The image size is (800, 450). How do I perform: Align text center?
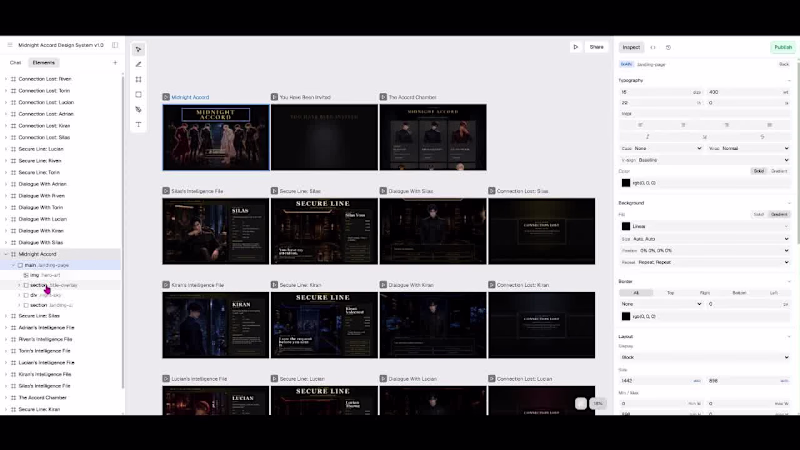683,125
